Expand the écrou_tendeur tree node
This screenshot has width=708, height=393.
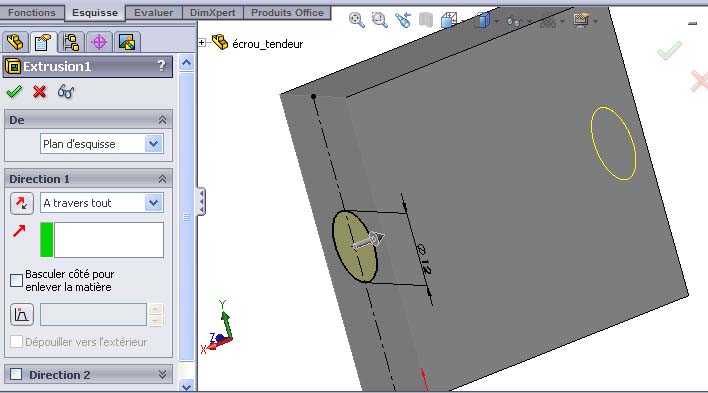[202, 42]
